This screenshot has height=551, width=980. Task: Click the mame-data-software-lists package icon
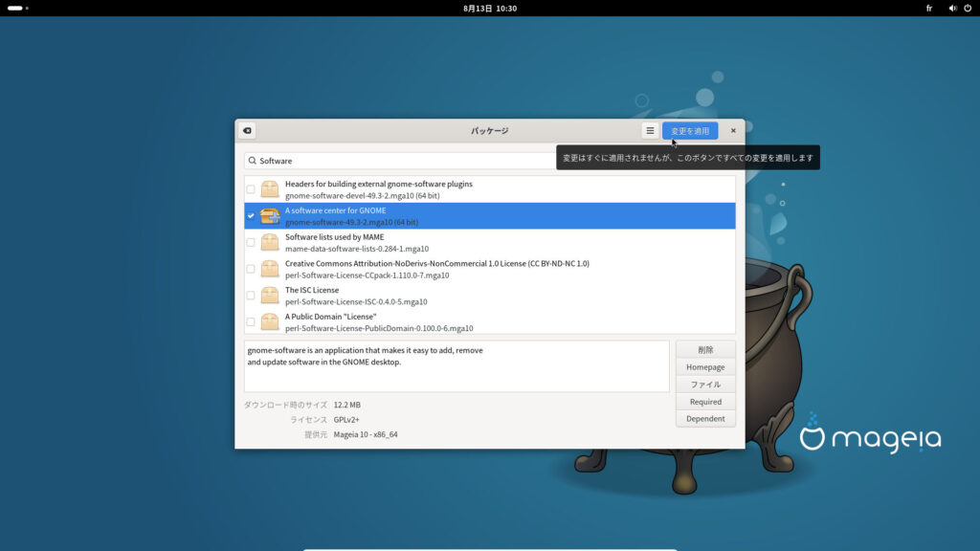point(269,242)
